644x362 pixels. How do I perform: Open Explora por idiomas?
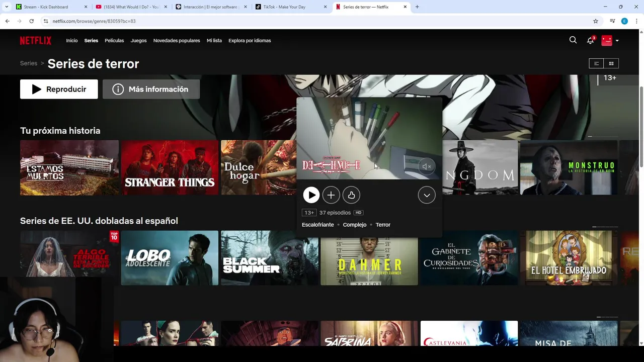[x=250, y=41]
